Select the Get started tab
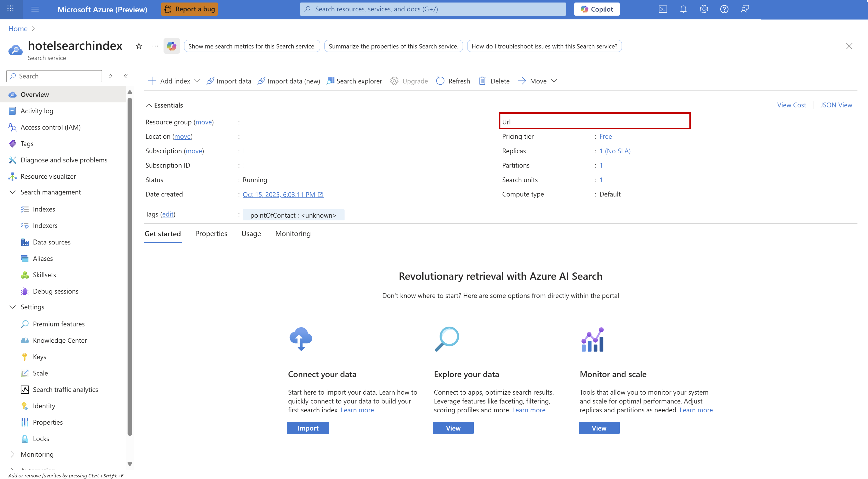This screenshot has height=479, width=868. [163, 234]
